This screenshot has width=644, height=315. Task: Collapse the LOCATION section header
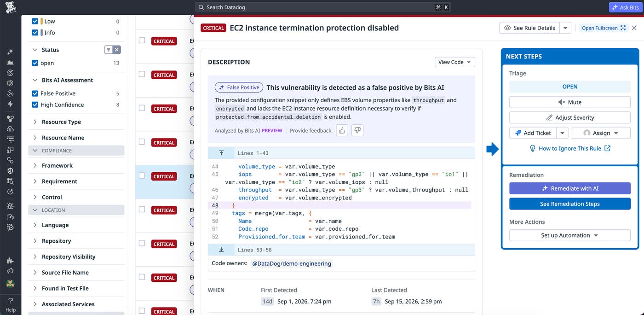tap(76, 210)
